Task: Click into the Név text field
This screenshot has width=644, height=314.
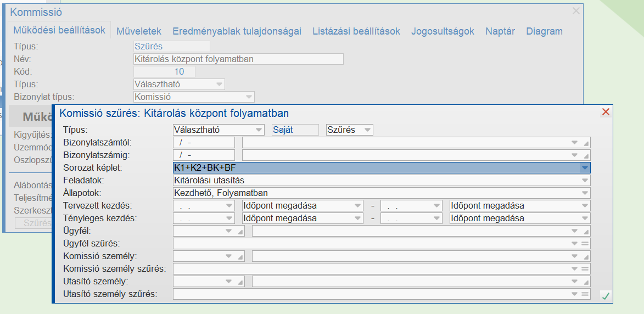Action: click(238, 59)
